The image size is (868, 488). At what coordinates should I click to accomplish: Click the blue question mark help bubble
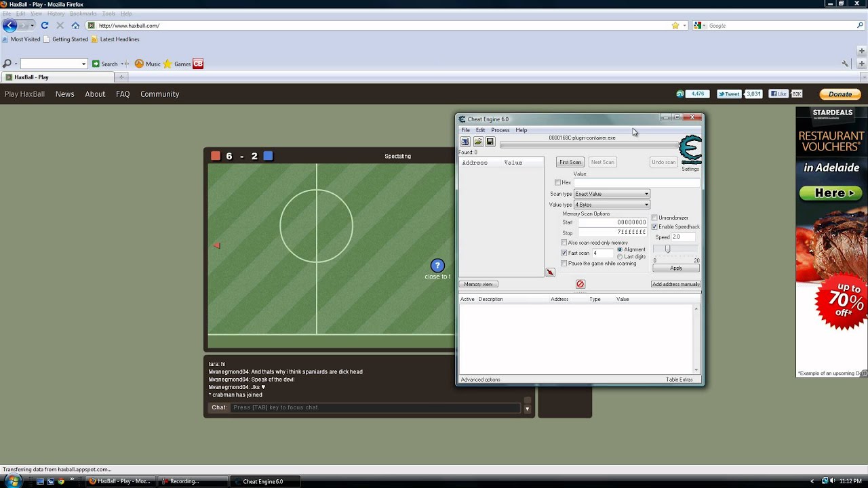(x=437, y=266)
